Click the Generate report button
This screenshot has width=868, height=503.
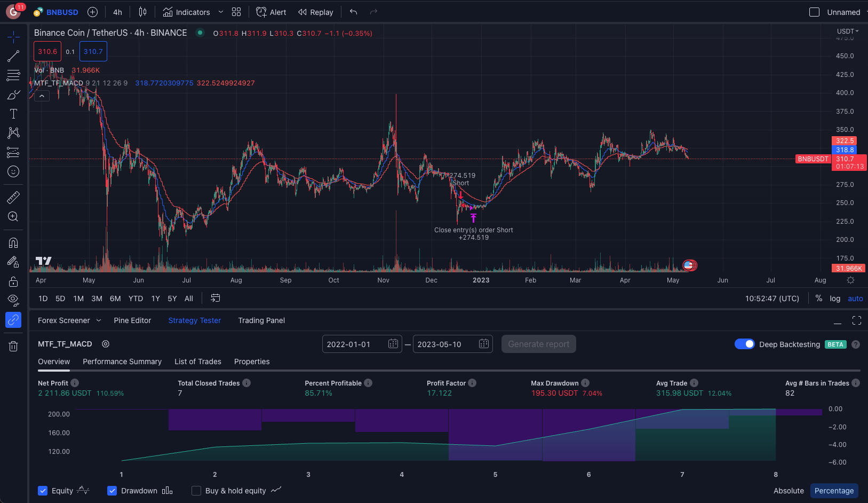[x=539, y=344]
